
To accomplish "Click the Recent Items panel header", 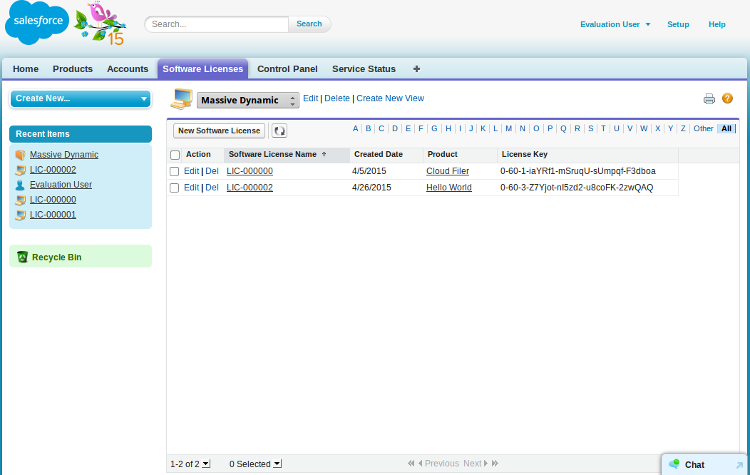I will pyautogui.click(x=80, y=134).
